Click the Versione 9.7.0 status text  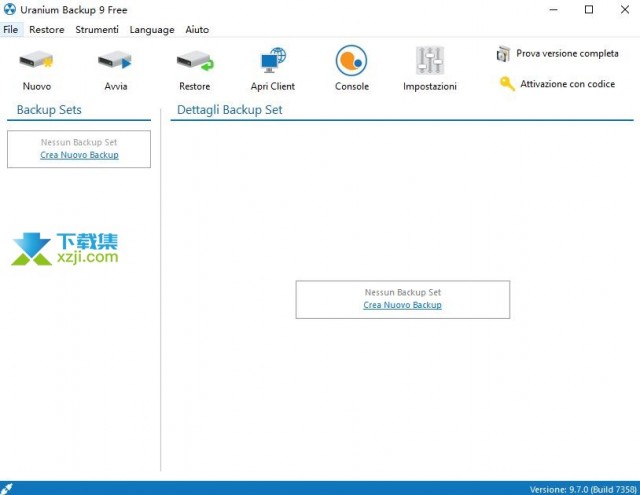tap(583, 489)
